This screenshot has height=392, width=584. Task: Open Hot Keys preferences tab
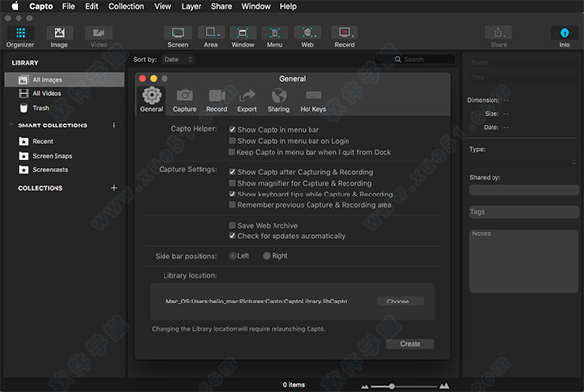click(x=312, y=100)
